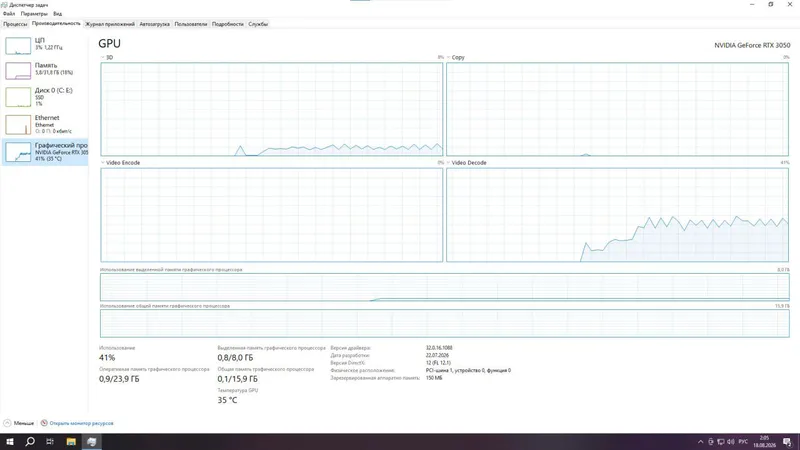Open the Video Decode graph dropdown
800x450 pixels.
point(448,163)
